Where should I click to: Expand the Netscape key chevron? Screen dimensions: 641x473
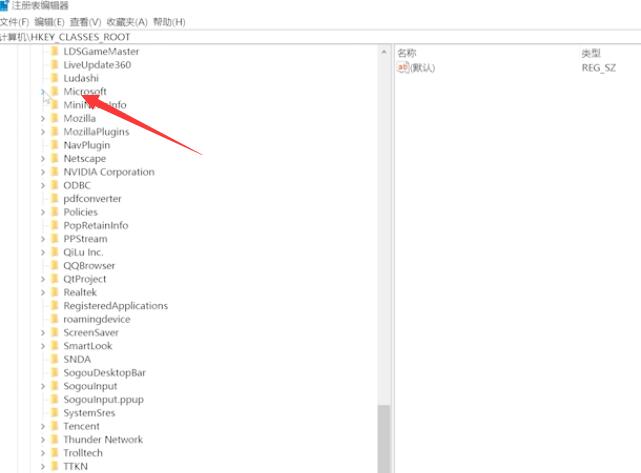43,159
